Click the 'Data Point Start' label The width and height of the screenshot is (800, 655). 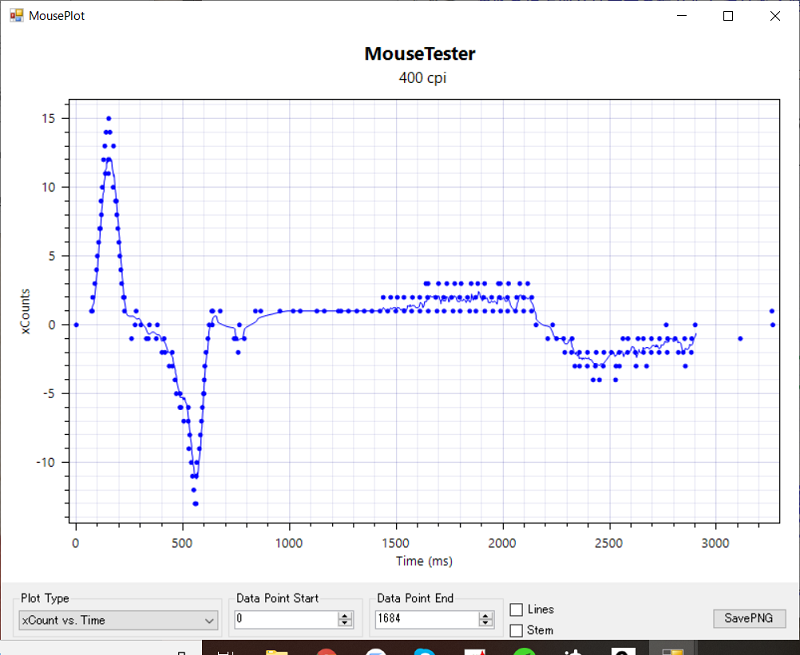[x=277, y=598]
